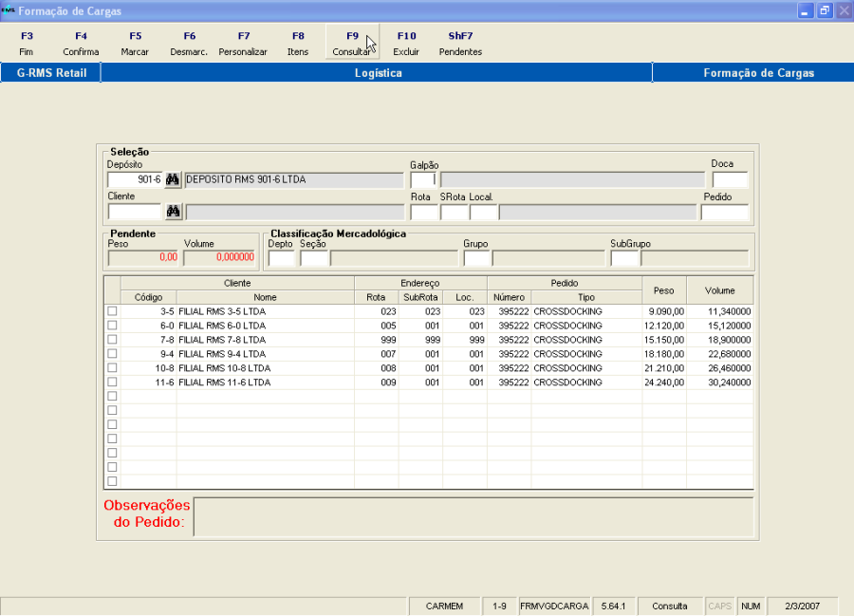Click the code cell '10-8'

(x=149, y=368)
